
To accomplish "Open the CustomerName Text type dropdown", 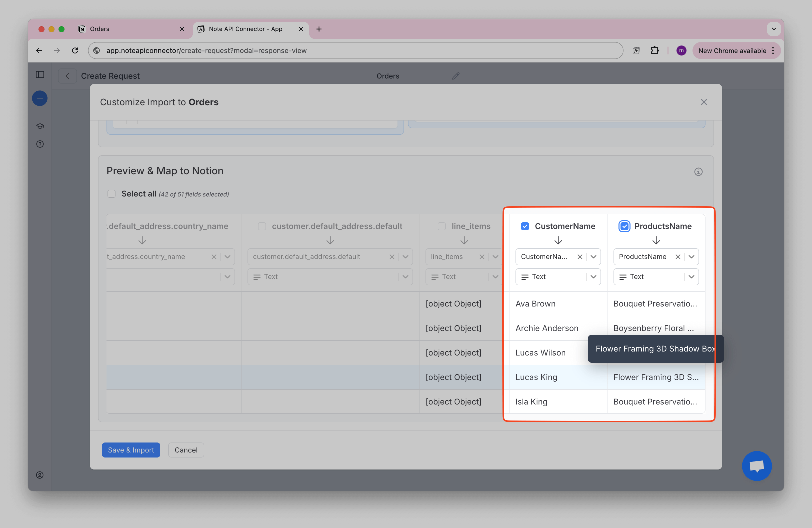I will click(593, 276).
